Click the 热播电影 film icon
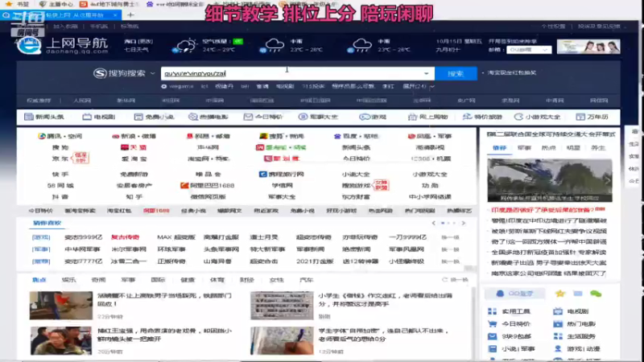The image size is (644, 362). click(x=193, y=117)
